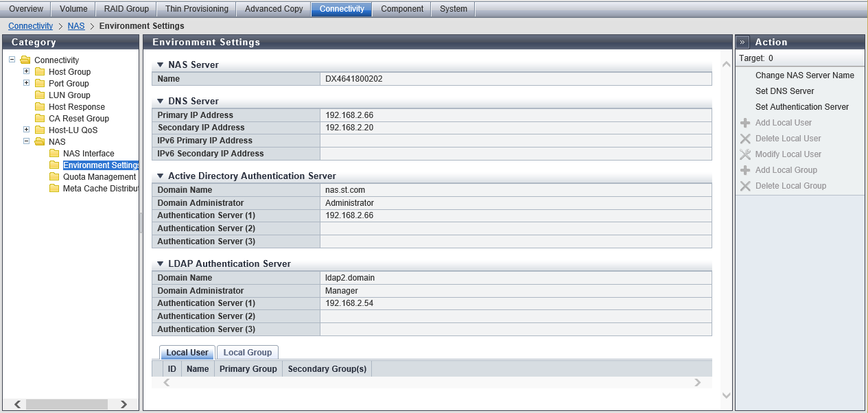Collapse the Action panel with double-arrow icon

pos(742,42)
